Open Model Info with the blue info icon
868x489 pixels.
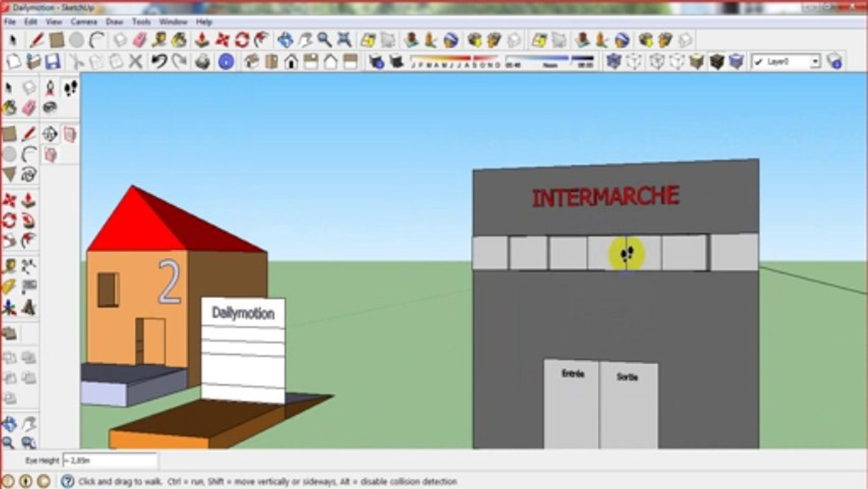[226, 62]
